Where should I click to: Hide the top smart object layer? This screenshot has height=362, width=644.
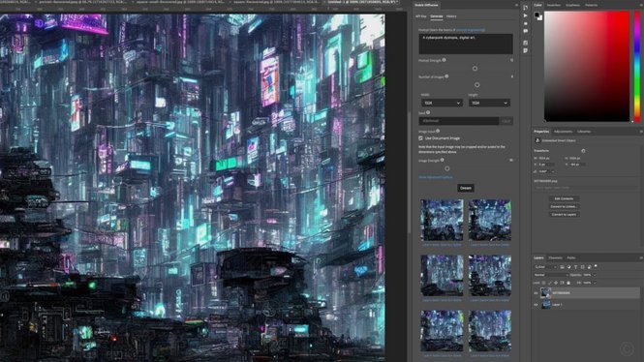(536, 293)
